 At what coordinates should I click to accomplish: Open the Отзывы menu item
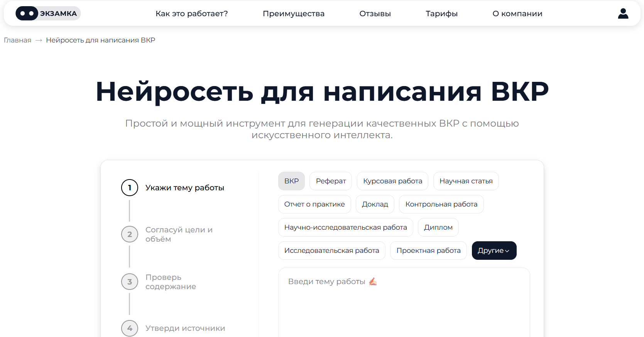coord(375,14)
